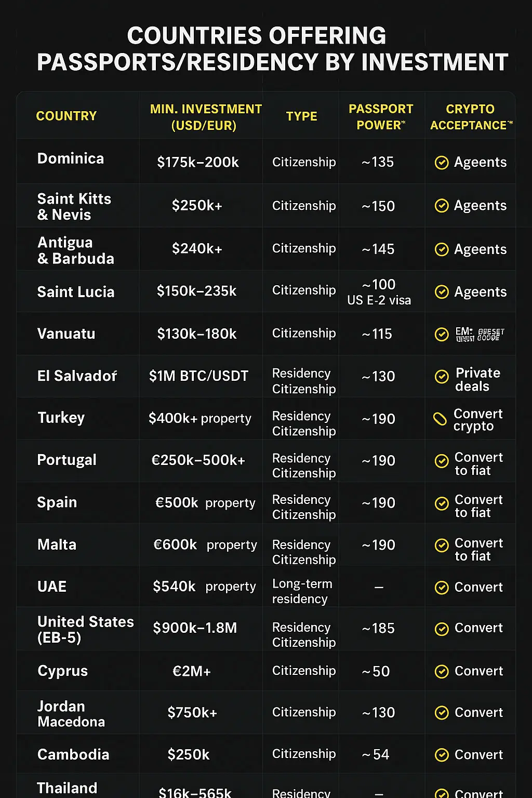This screenshot has width=532, height=798.
Task: Click the checkmark icon in Dominica's row
Action: (x=442, y=163)
